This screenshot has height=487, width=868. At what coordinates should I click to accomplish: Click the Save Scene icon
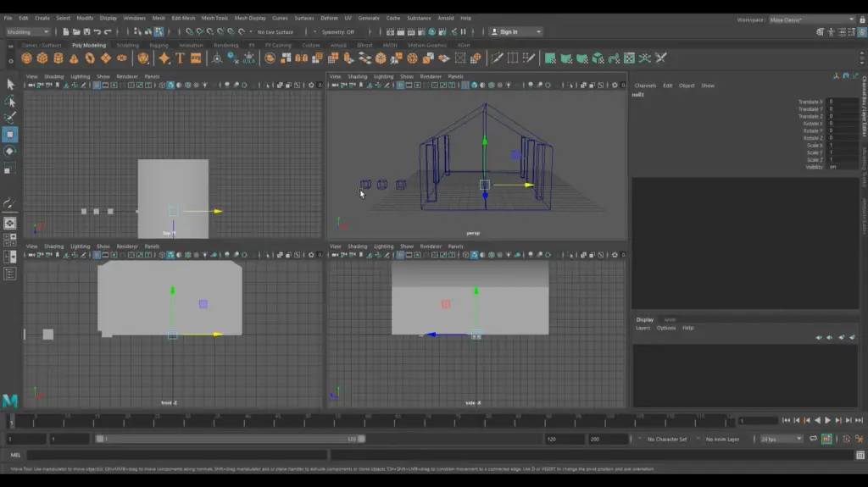[x=87, y=32]
